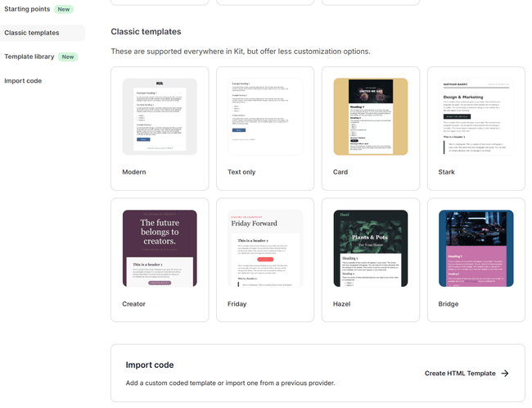
Task: Select the purple Creator template thumbnail
Action: click(159, 248)
